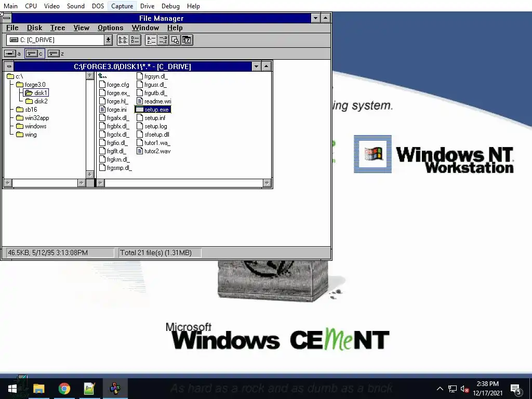
Task: Select the setup.exe file
Action: 153,110
